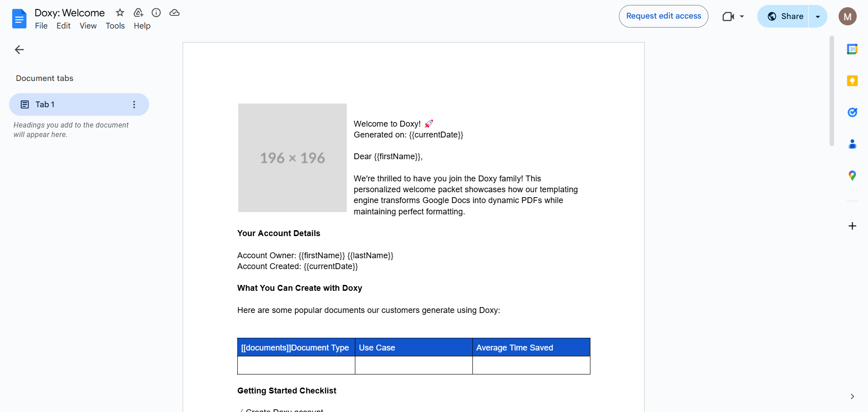Viewport: 868px width, 412px height.
Task: Click the Generated on: {{currentDate}} line
Action: pyautogui.click(x=408, y=135)
